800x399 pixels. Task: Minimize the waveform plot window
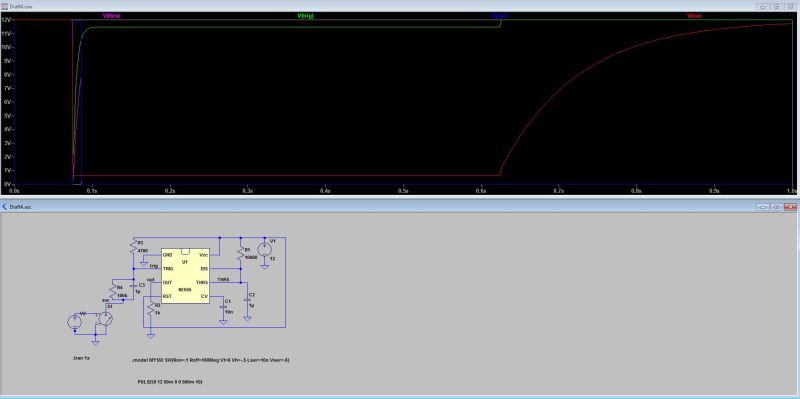point(763,7)
